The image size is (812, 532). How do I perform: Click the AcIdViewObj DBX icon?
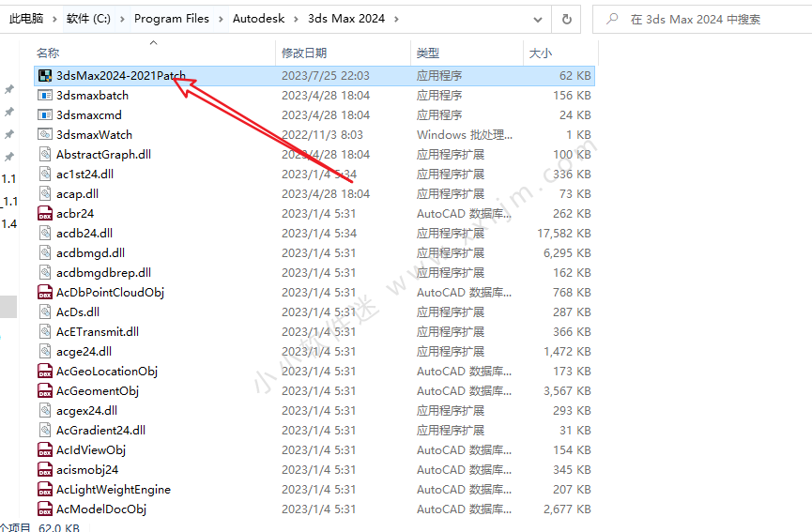point(45,449)
